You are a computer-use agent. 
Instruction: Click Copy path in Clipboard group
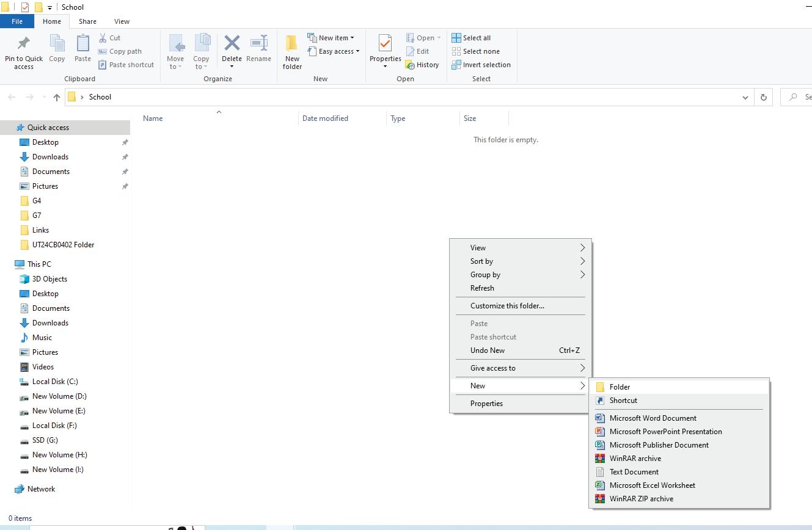120,51
